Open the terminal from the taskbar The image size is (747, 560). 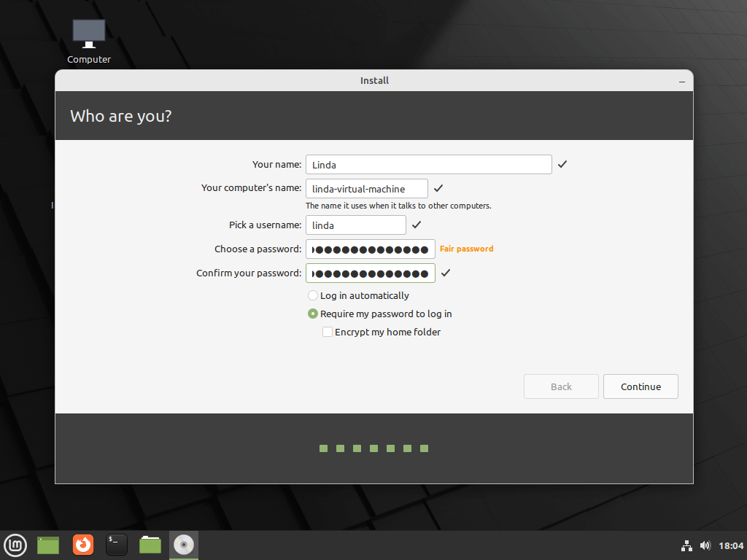(116, 545)
